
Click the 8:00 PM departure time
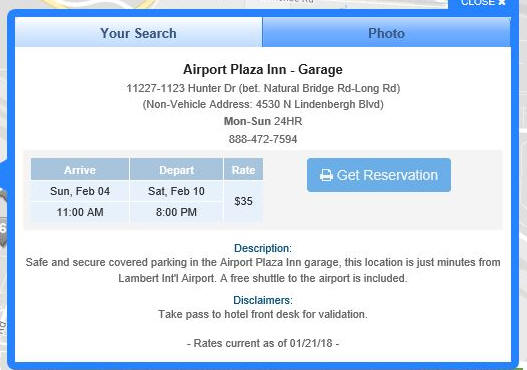tap(176, 212)
